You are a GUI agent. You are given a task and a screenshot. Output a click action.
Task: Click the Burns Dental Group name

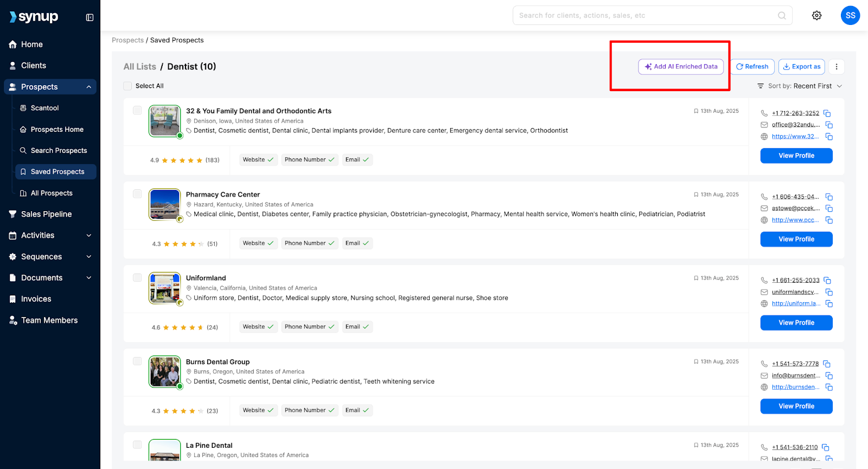pos(218,362)
